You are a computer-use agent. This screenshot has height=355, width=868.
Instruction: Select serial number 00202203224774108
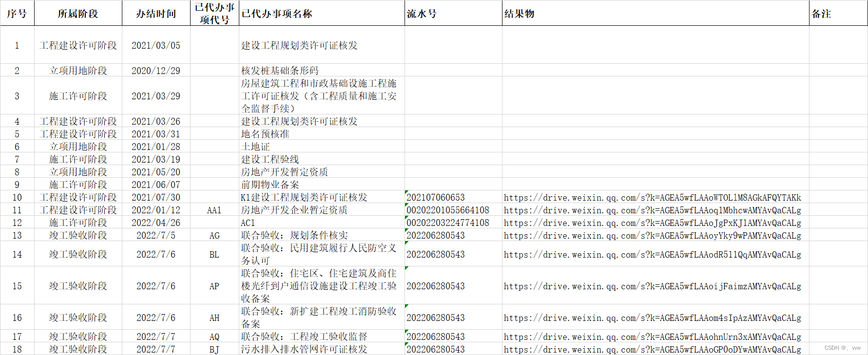pyautogui.click(x=453, y=222)
